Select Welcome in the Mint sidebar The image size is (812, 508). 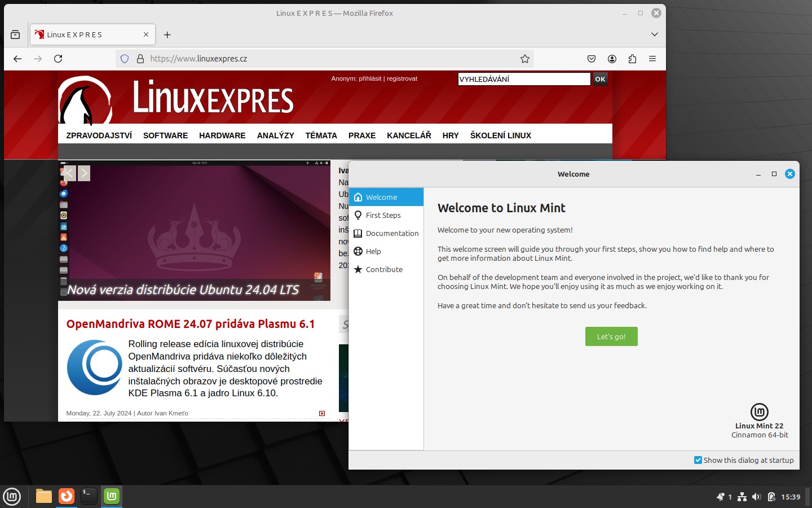tap(386, 197)
